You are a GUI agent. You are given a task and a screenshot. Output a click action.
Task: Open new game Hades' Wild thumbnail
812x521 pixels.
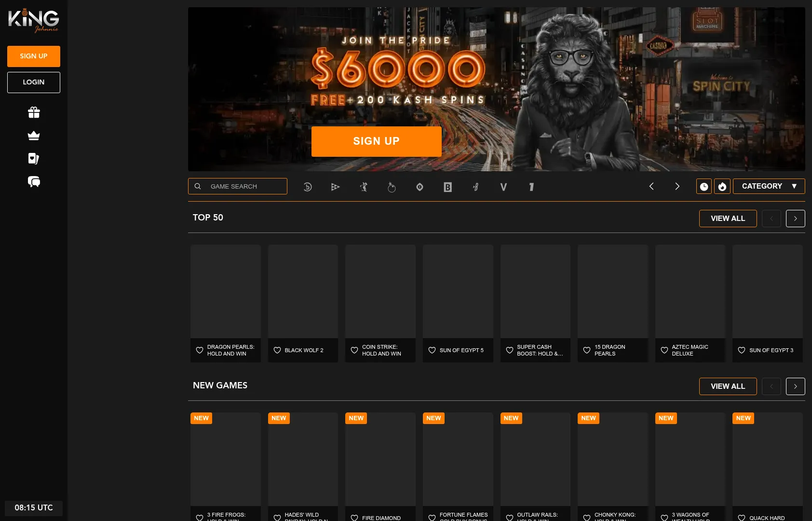pos(303,459)
